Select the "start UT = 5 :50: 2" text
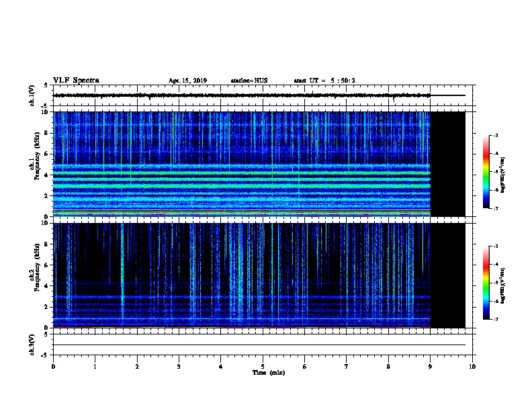 (x=324, y=81)
